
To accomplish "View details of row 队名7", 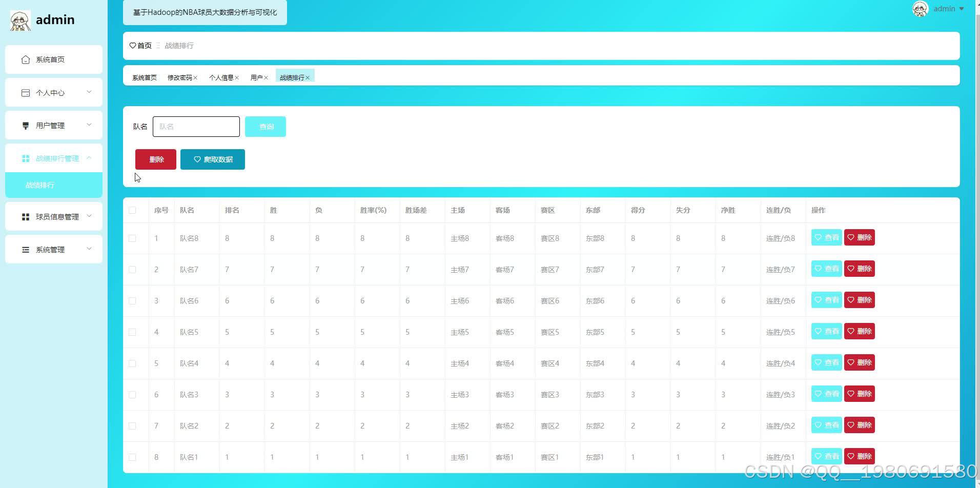I will coord(826,269).
